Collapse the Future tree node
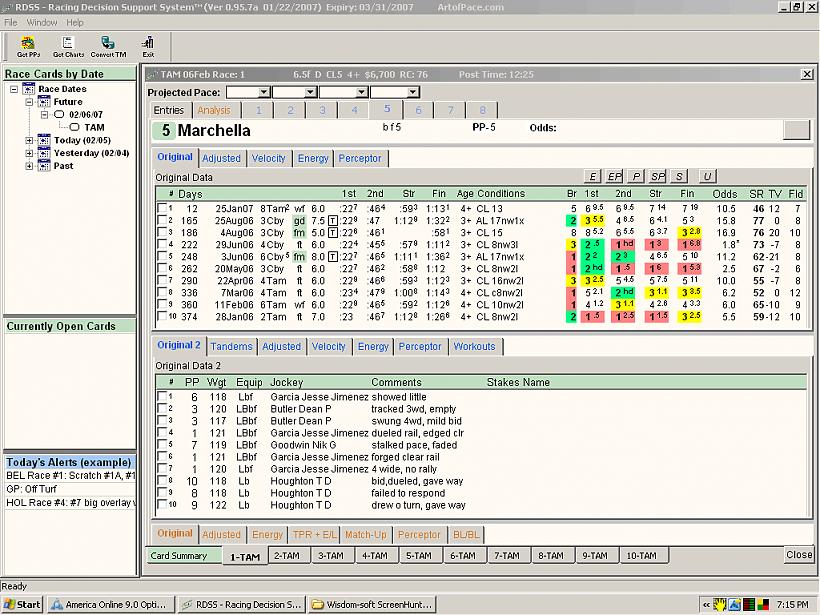This screenshot has width=820, height=615. (29, 101)
